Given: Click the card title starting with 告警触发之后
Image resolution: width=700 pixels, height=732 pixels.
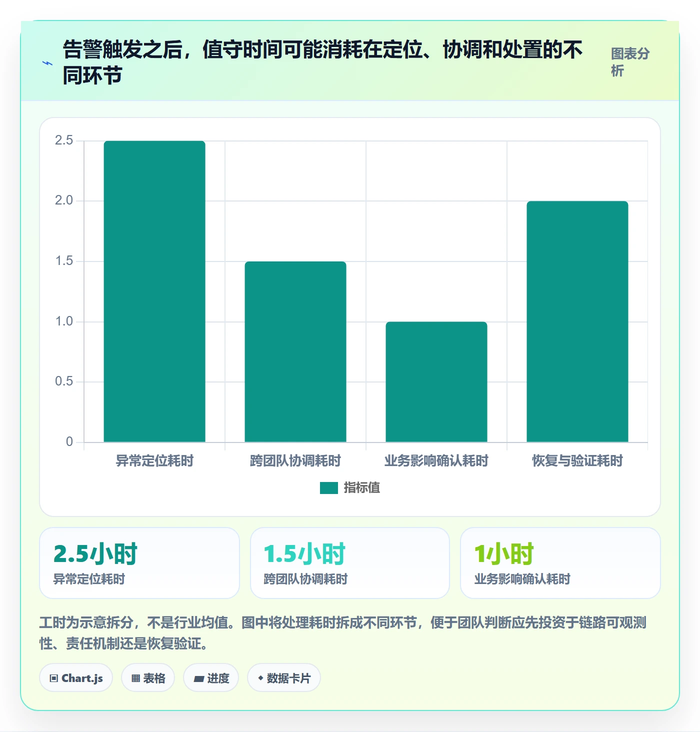Looking at the screenshot, I should tap(322, 62).
